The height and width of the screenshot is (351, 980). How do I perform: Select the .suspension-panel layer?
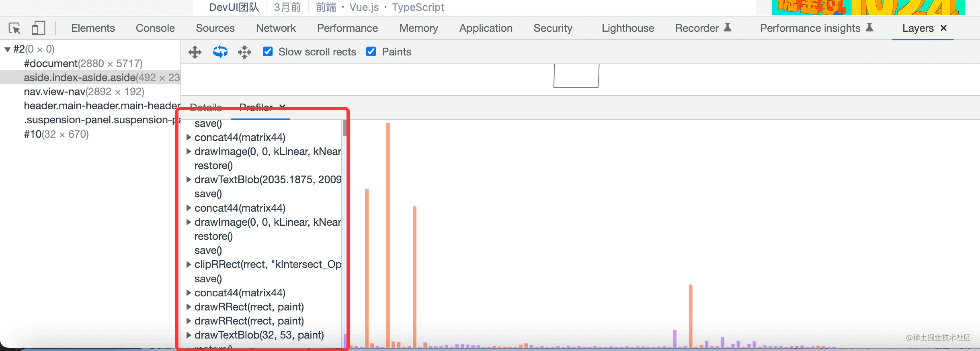[x=102, y=120]
